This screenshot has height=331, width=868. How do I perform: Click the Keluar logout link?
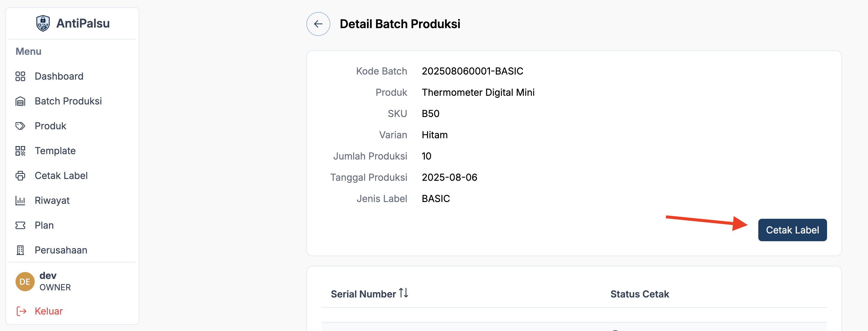[48, 311]
